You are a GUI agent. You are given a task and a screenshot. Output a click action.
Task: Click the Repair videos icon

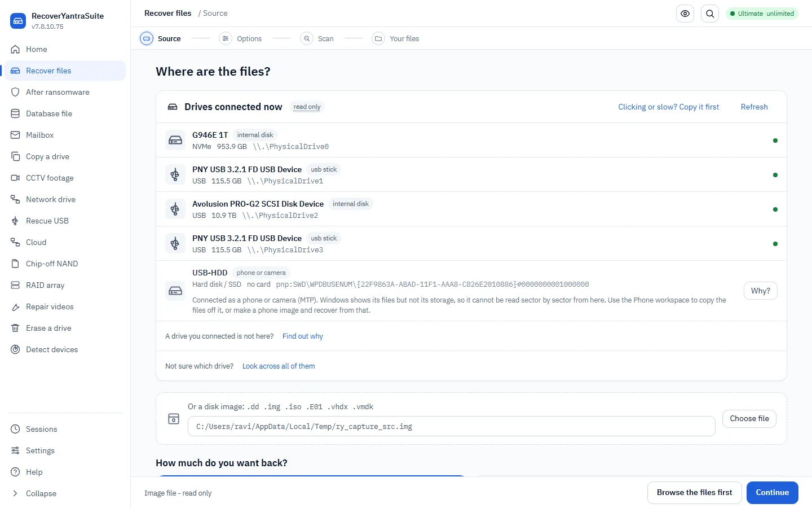pyautogui.click(x=15, y=306)
